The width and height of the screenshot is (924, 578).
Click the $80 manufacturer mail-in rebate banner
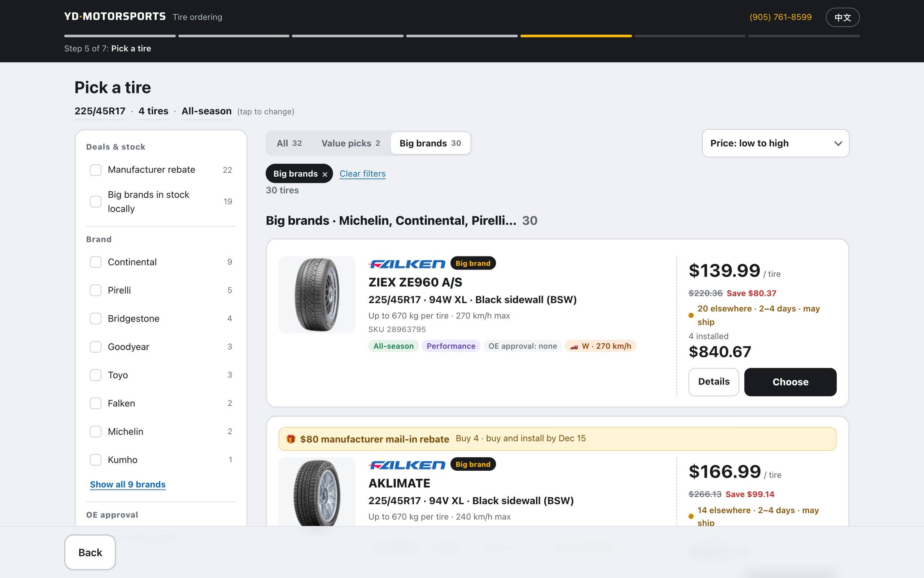(x=557, y=439)
